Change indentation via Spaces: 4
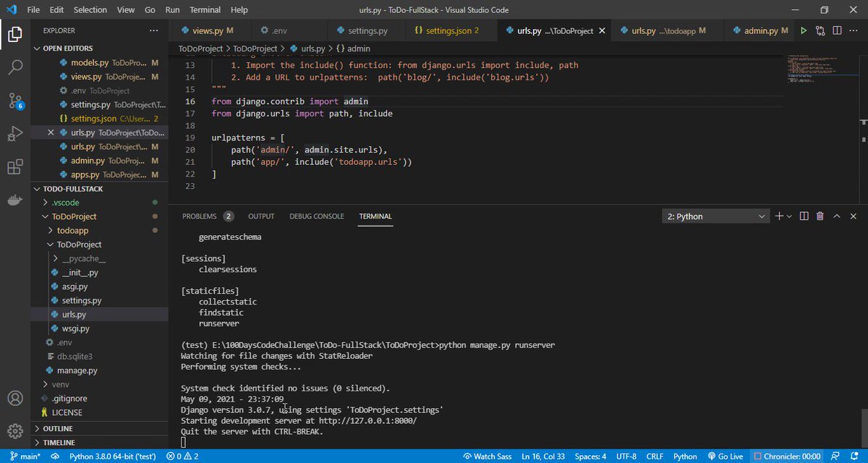 (591, 456)
